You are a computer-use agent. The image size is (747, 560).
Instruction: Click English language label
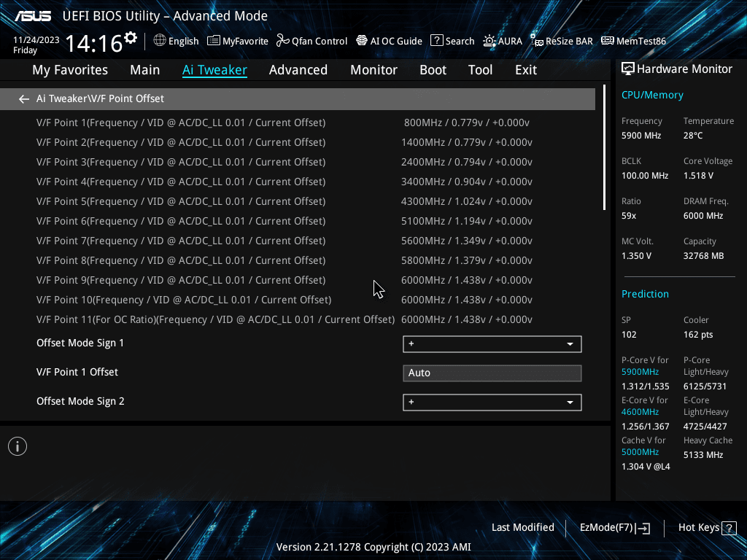click(183, 41)
